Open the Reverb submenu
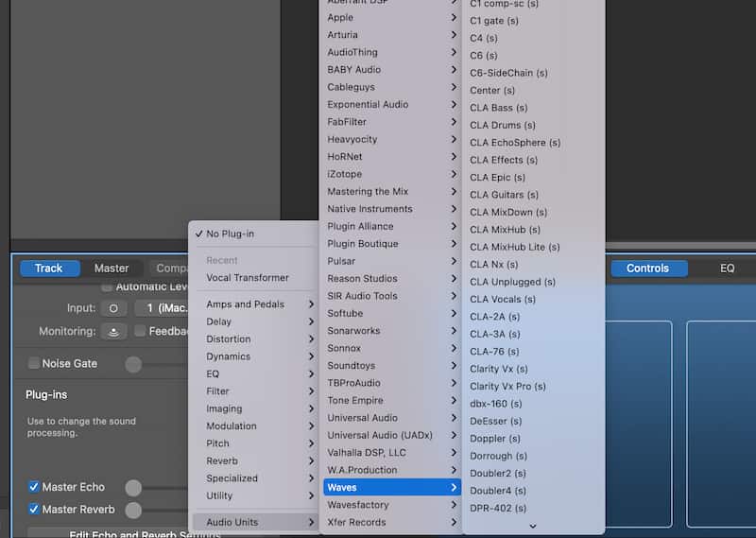Screen dimensions: 756x538 click(x=253, y=460)
